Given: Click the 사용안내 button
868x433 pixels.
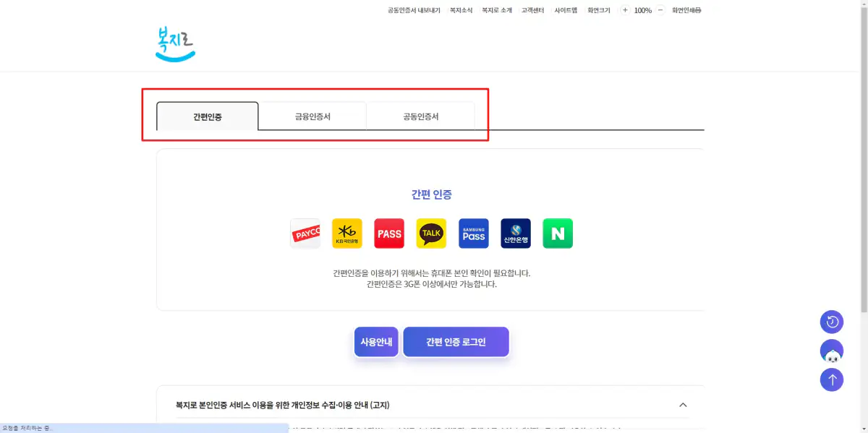Looking at the screenshot, I should tap(376, 342).
